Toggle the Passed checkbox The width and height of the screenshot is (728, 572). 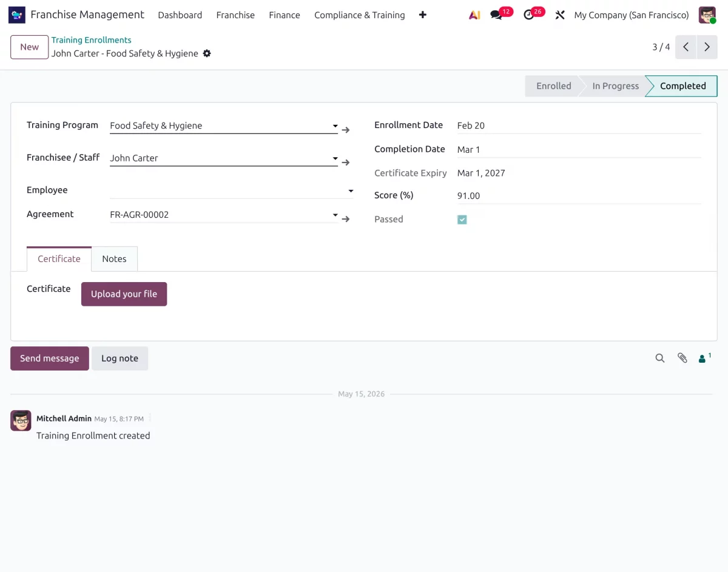pyautogui.click(x=462, y=220)
